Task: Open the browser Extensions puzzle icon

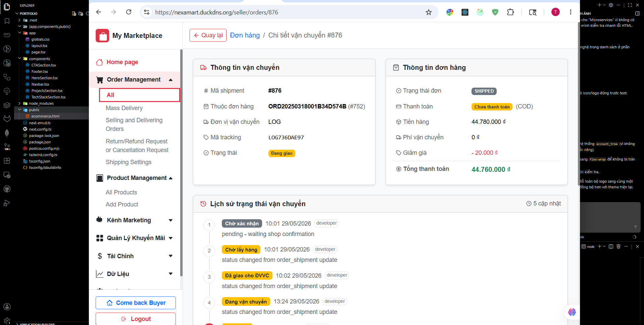Action: [510, 12]
